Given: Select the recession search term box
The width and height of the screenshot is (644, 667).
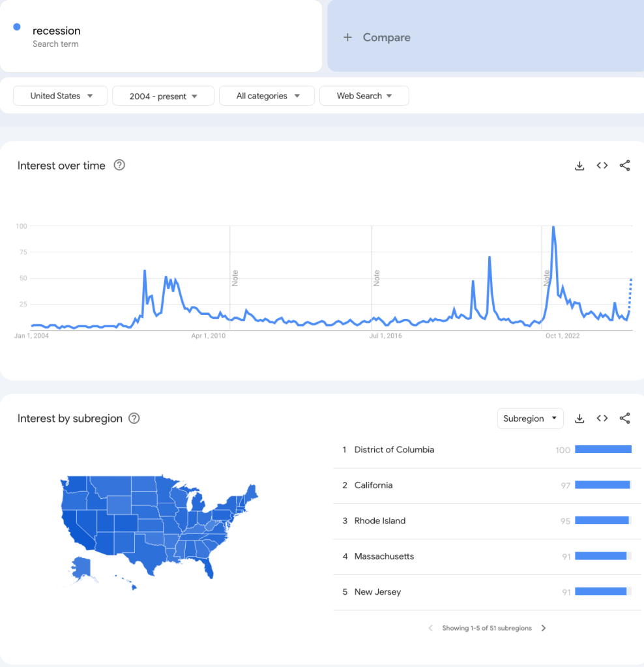Looking at the screenshot, I should coord(160,36).
